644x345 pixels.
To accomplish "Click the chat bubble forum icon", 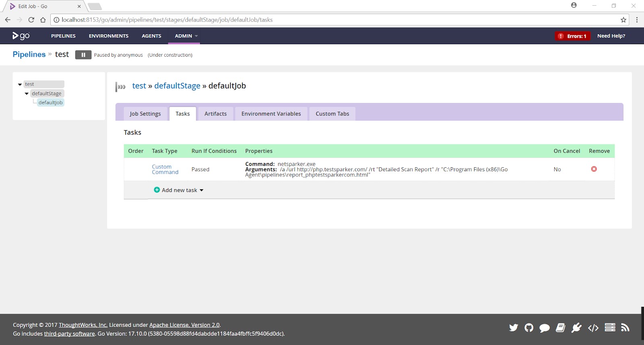I will point(545,328).
